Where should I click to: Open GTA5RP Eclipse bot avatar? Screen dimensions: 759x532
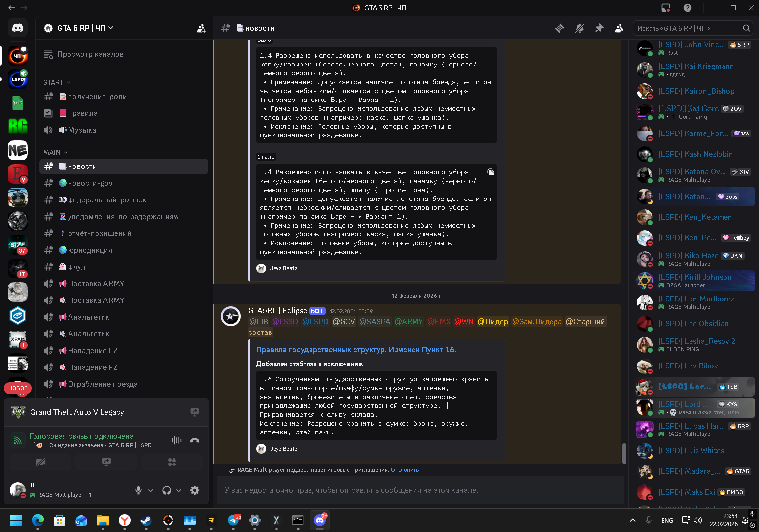[x=230, y=316]
